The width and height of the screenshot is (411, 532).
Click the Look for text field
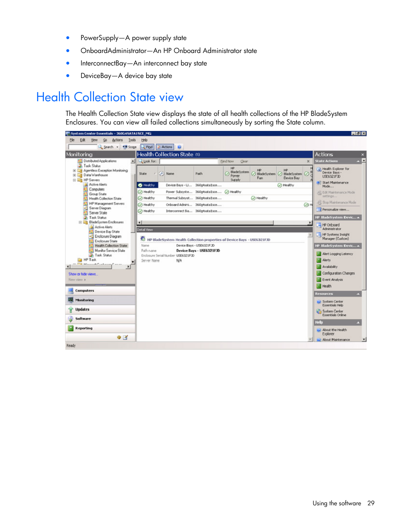coord(188,162)
